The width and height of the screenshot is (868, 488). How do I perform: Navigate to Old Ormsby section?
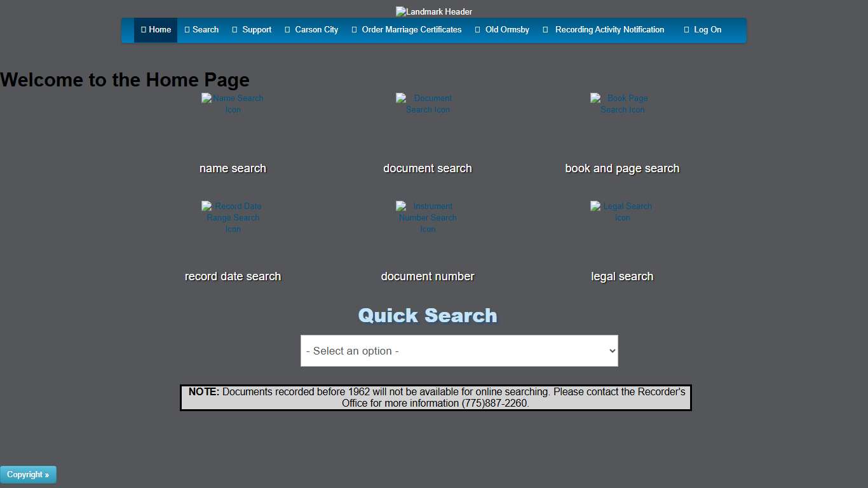[x=502, y=29]
